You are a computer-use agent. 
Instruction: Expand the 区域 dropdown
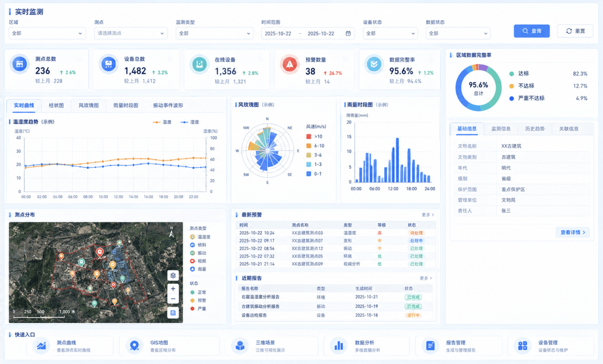pyautogui.click(x=47, y=33)
